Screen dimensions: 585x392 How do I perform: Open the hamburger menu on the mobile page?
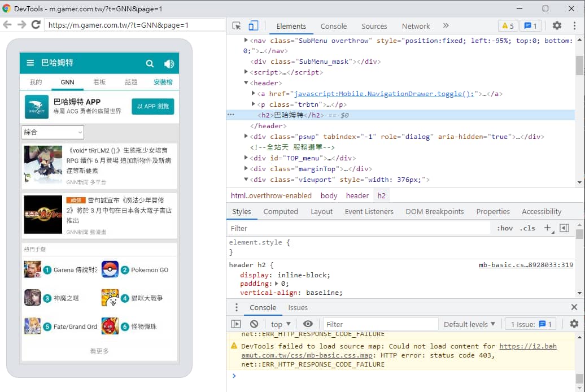tap(30, 63)
